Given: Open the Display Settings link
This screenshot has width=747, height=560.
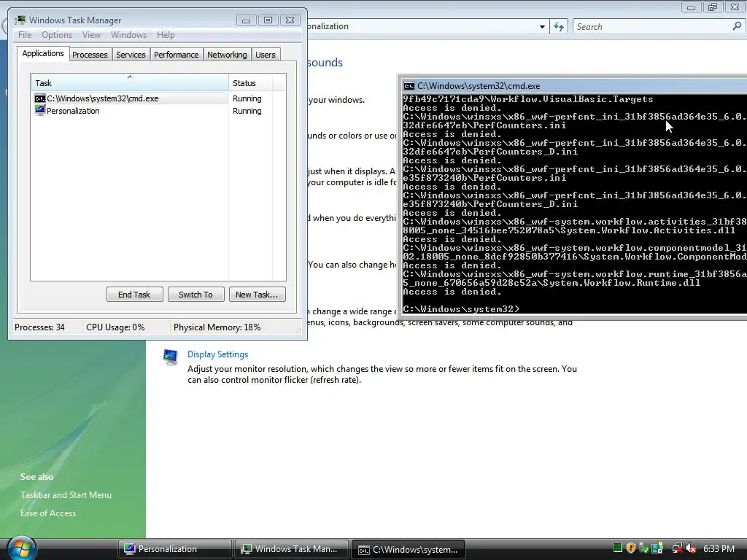Looking at the screenshot, I should pos(217,354).
